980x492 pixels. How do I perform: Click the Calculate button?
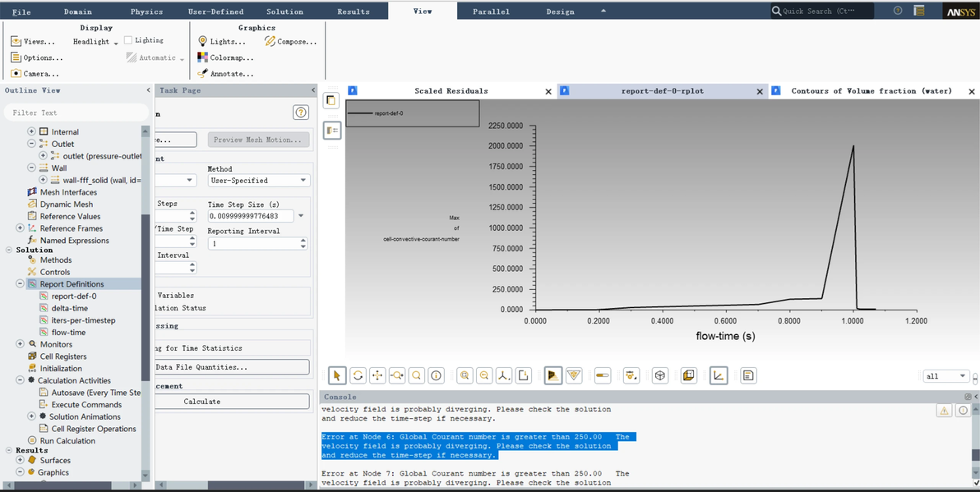point(202,402)
